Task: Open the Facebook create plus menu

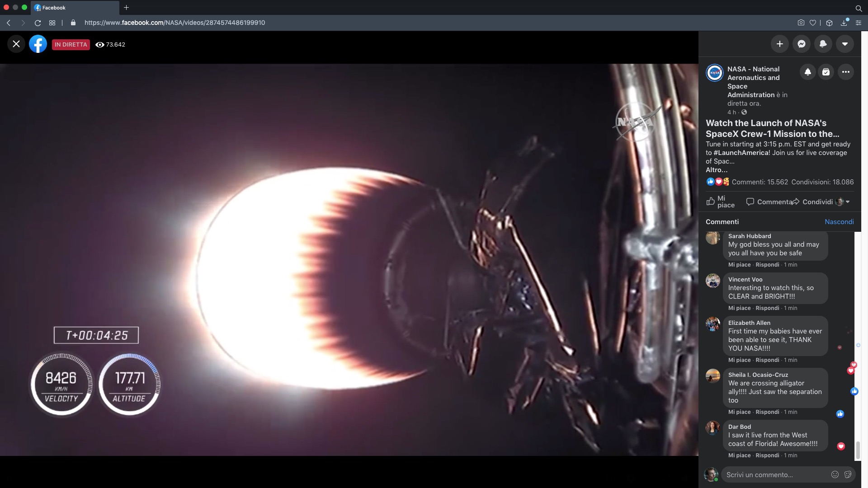Action: tap(779, 44)
